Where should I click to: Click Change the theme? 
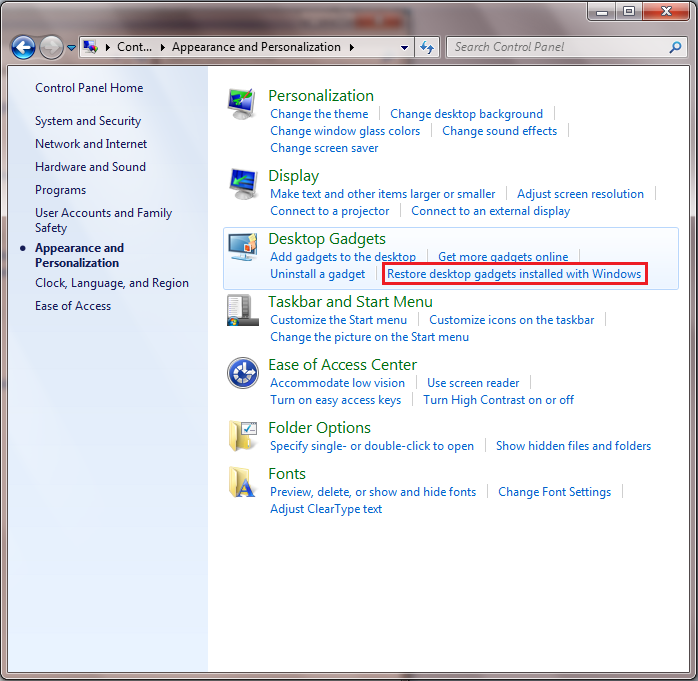tap(319, 114)
